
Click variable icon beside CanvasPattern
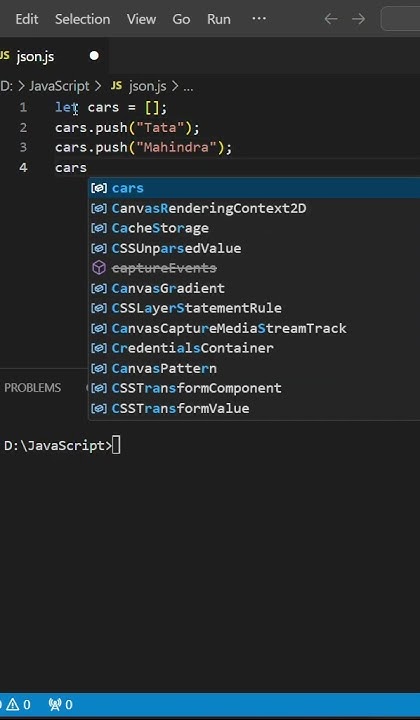point(99,368)
